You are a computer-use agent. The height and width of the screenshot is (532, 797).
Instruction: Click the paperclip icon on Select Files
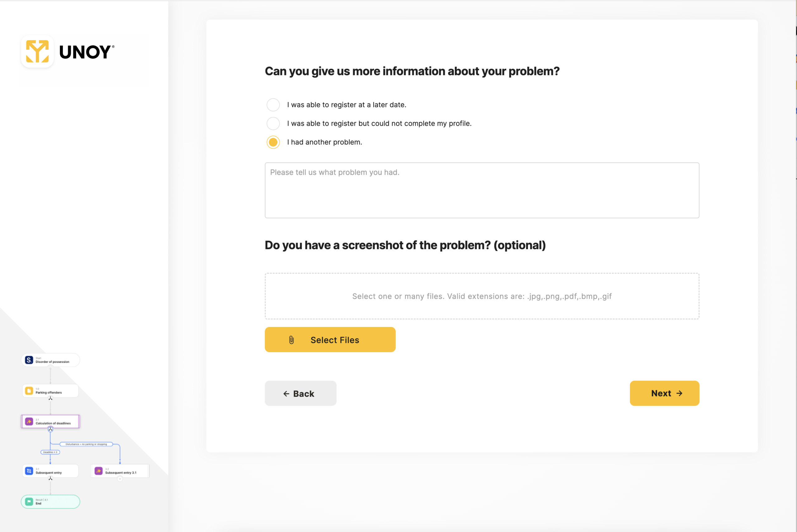coord(291,340)
